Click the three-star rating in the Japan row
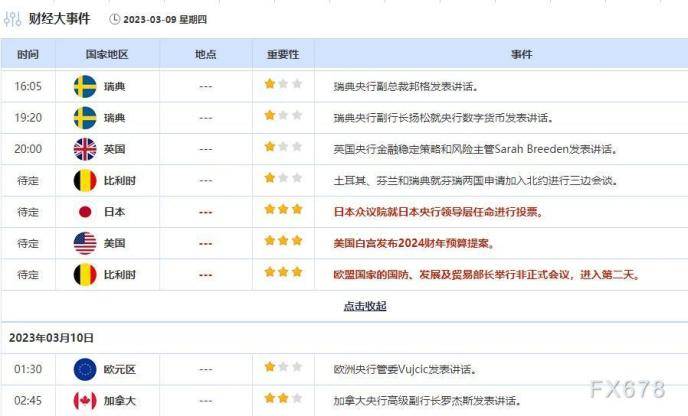Image resolution: width=688 pixels, height=416 pixels. [282, 211]
